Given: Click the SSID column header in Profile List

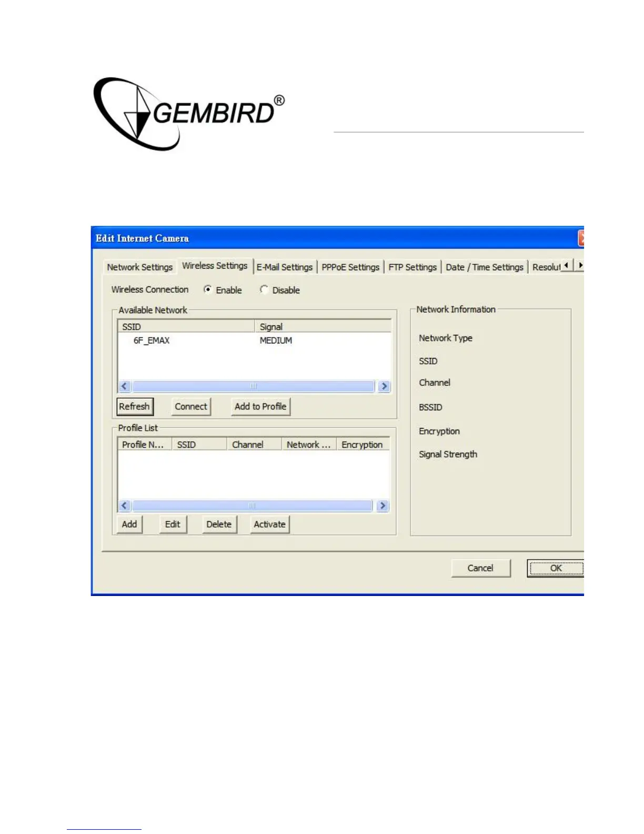Looking at the screenshot, I should (199, 444).
